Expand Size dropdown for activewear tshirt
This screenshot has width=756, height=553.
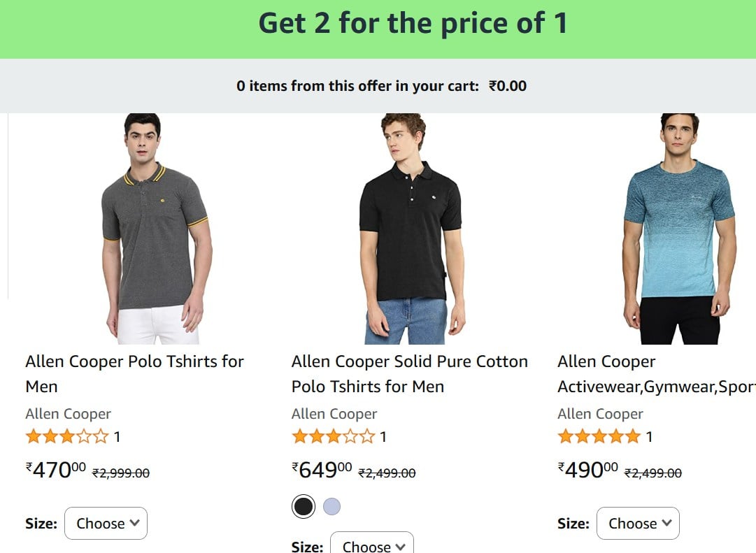(638, 523)
